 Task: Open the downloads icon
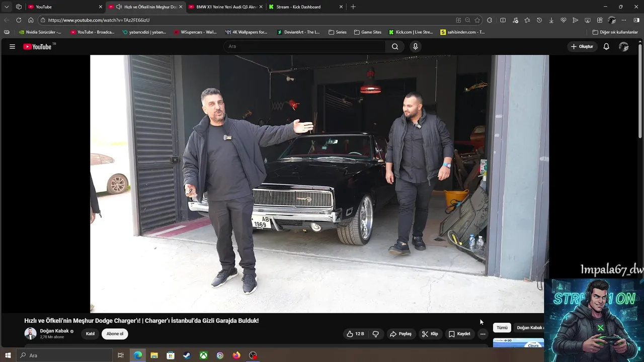(551, 20)
